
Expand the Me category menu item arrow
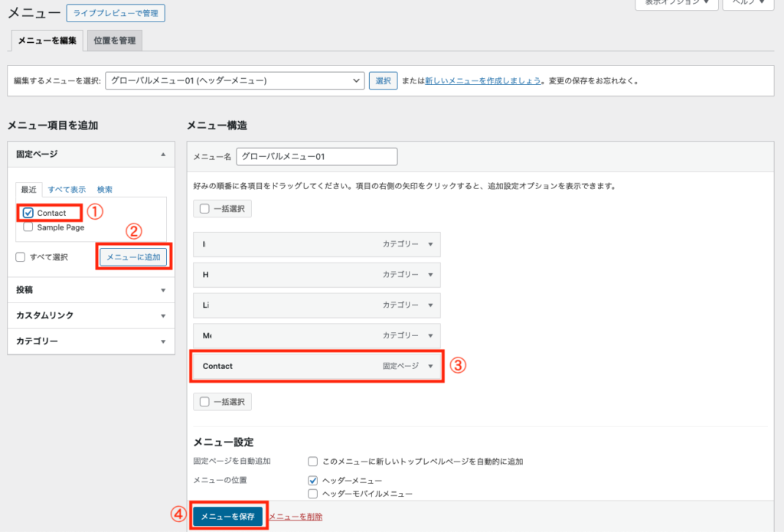coord(430,336)
